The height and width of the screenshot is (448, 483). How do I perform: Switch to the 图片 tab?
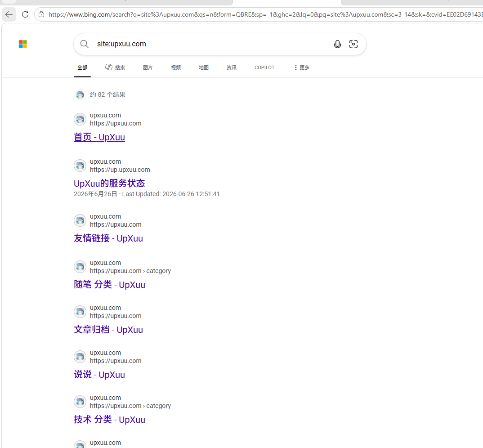(x=148, y=67)
